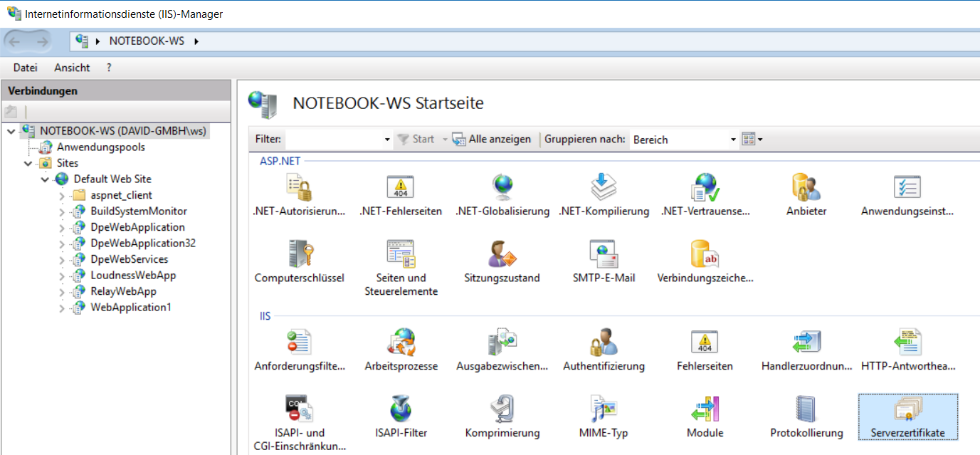Open the Datei menu
The width and height of the screenshot is (980, 455).
[25, 68]
